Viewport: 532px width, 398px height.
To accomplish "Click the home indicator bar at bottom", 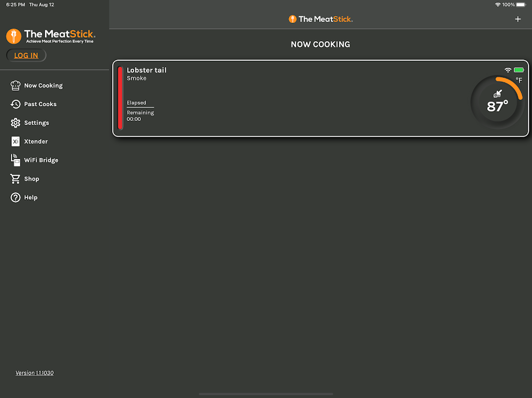I will [x=266, y=394].
